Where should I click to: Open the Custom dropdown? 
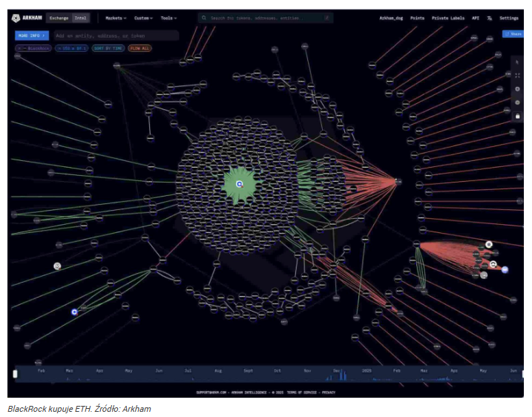point(143,19)
